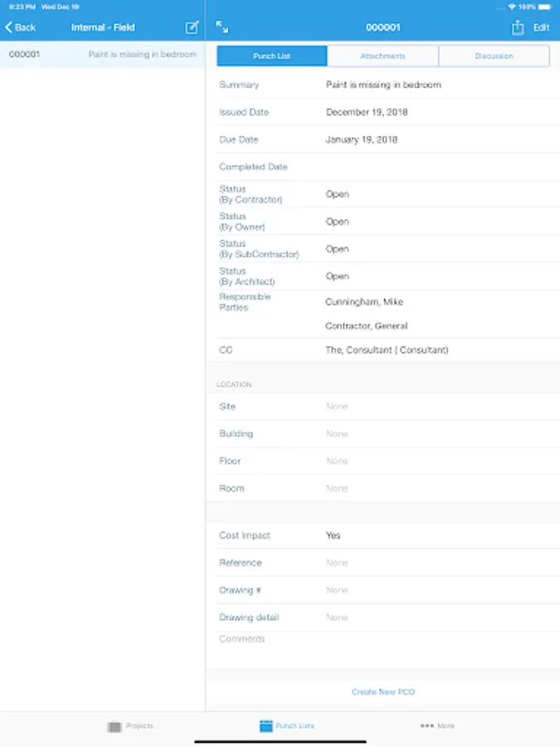Tap Summary value Paint is missing in bedroom

383,85
